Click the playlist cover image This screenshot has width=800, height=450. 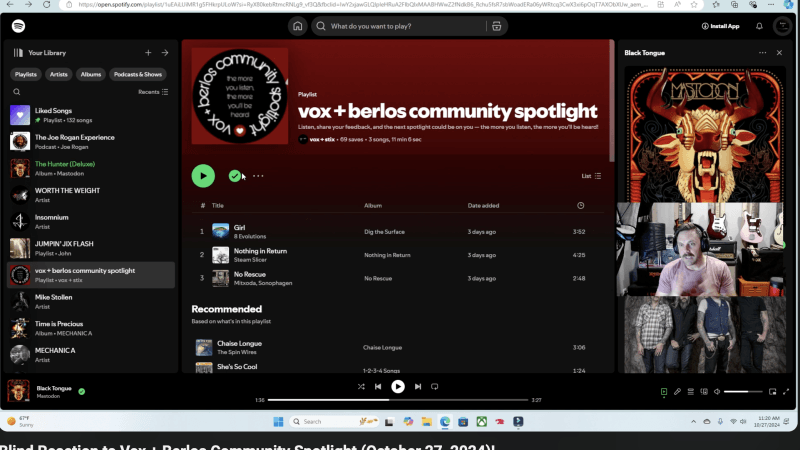click(240, 96)
